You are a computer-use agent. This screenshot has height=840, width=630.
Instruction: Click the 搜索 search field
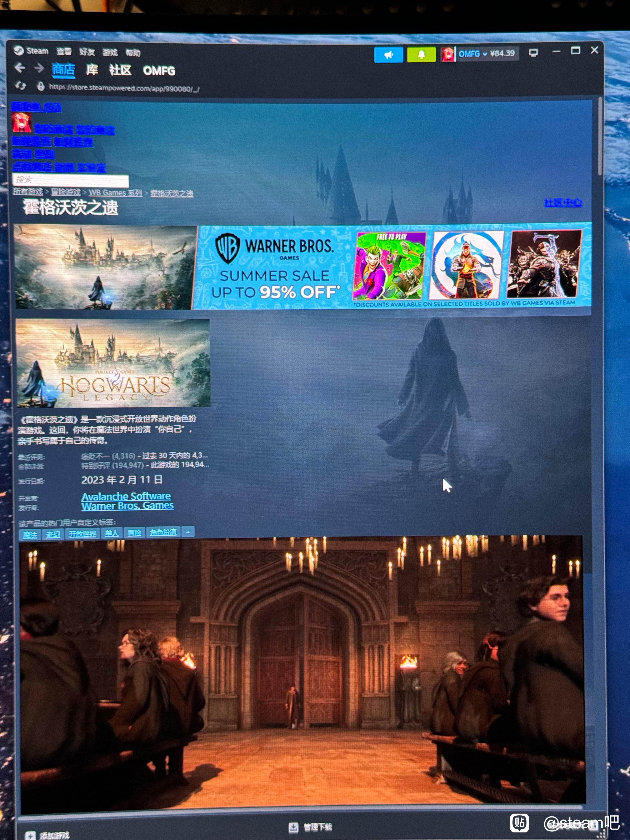point(70,180)
